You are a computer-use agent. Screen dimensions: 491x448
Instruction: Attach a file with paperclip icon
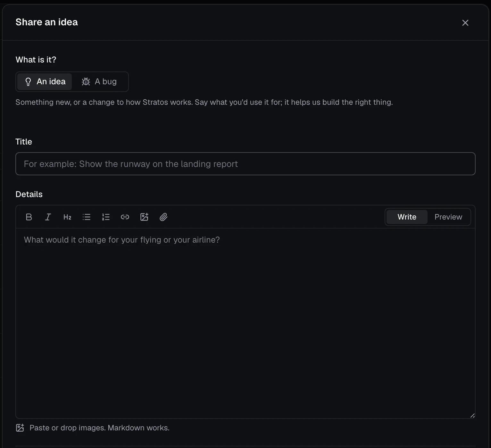click(163, 217)
